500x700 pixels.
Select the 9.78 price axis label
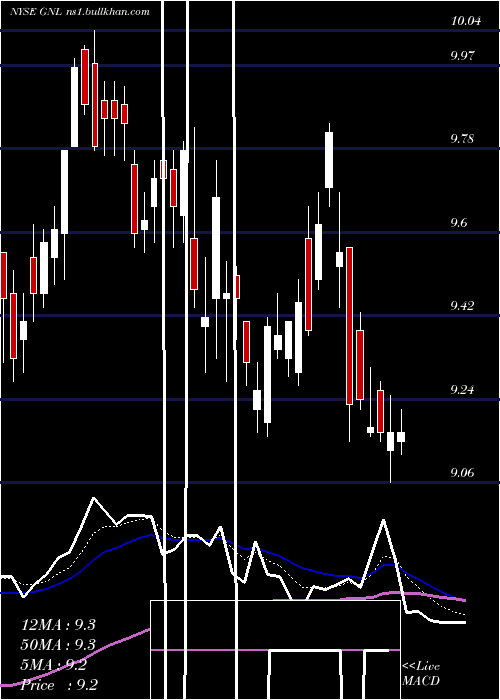[x=463, y=139]
